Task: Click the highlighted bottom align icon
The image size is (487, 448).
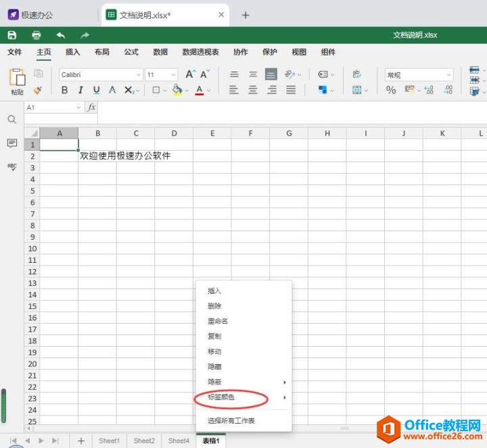Action: (271, 74)
